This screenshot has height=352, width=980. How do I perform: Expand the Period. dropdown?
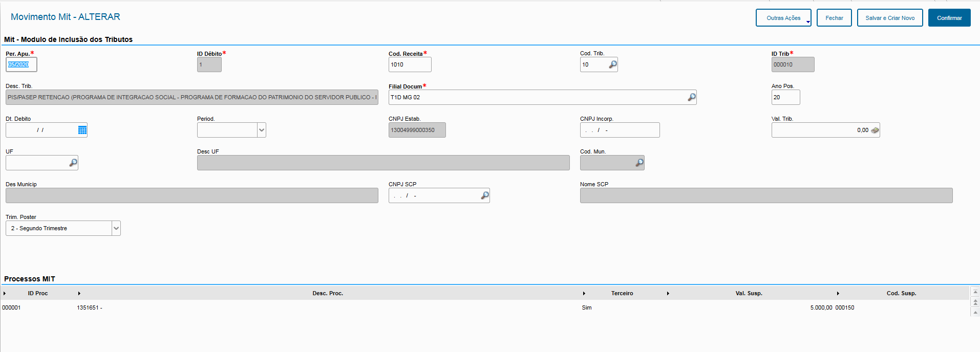click(262, 130)
